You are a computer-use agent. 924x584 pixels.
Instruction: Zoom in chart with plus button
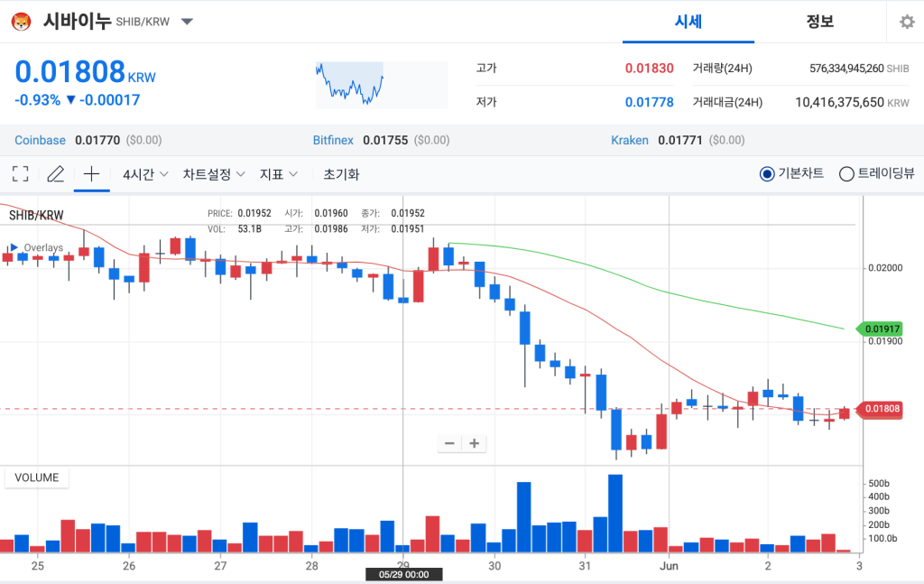point(475,443)
